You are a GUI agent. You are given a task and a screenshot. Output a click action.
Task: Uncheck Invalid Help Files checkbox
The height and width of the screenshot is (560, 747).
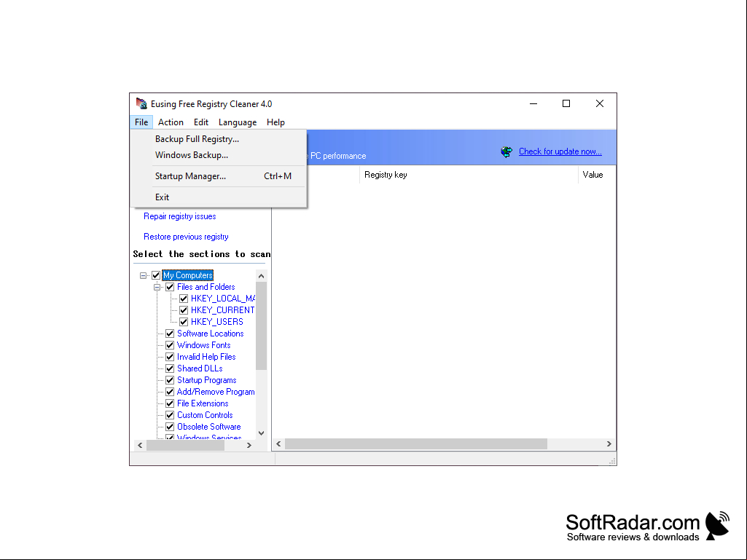click(x=170, y=357)
